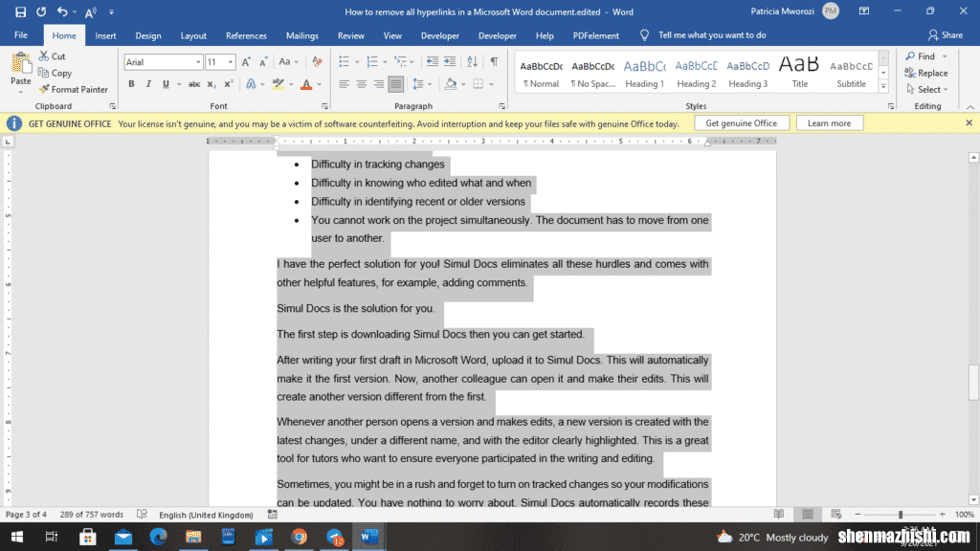The height and width of the screenshot is (551, 980).
Task: Open the Select dropdown in Editing
Action: (927, 89)
